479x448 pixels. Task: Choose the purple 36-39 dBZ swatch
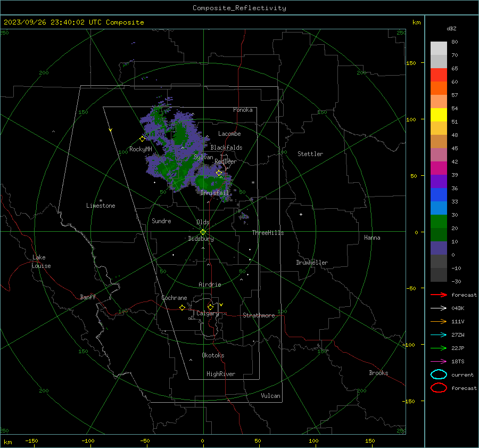(x=439, y=181)
